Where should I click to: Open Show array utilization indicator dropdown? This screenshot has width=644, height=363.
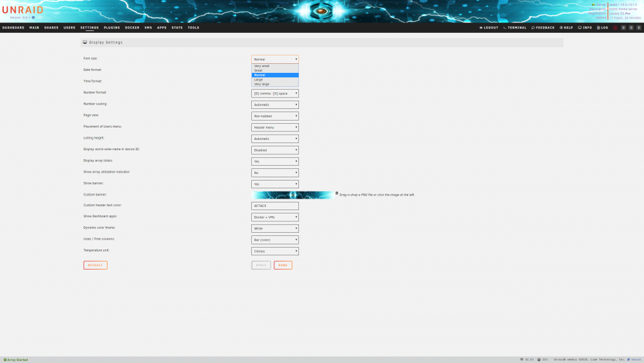275,173
